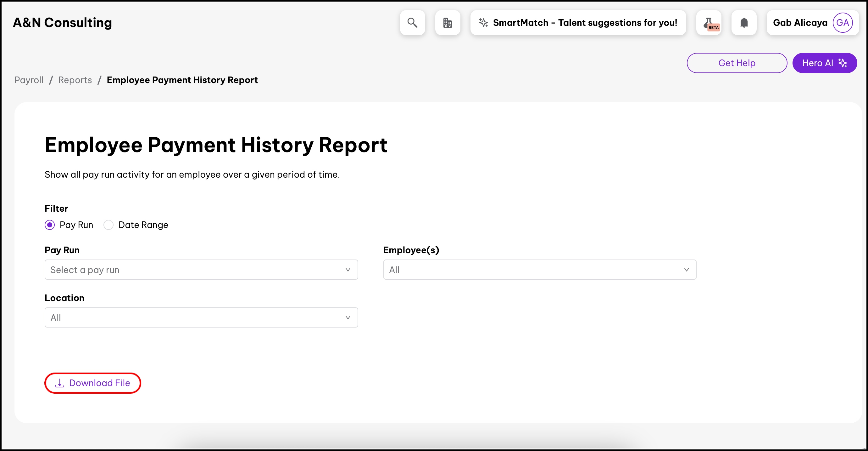Viewport: 868px width, 451px height.
Task: Click the search magnifier icon
Action: tap(412, 23)
